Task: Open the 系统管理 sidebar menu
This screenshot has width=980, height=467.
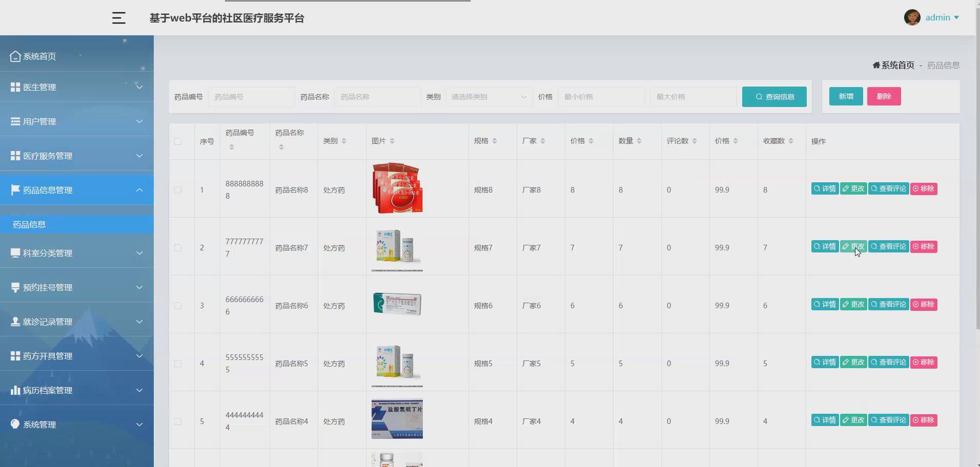Action: (x=77, y=424)
